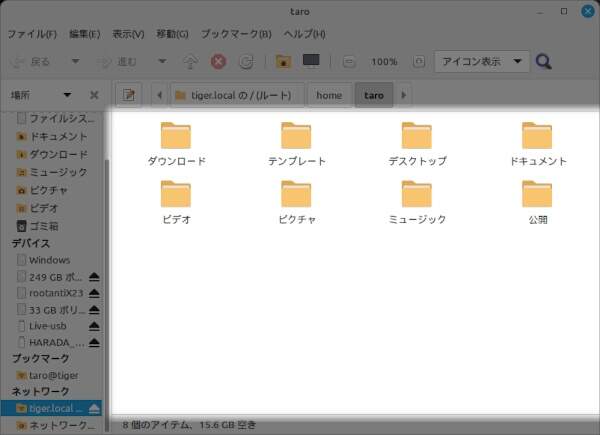Open the ブックマーク(B) menu
This screenshot has height=435, width=600.
[x=236, y=34]
